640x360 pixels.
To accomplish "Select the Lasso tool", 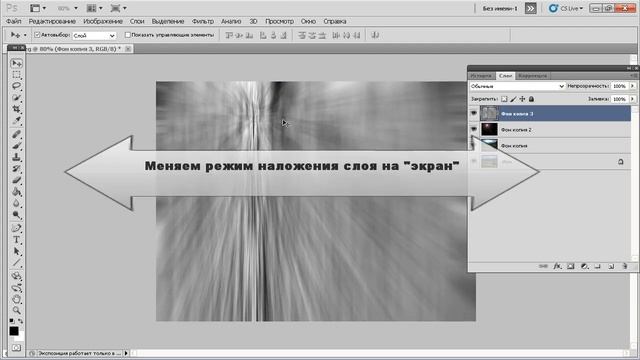I will pyautogui.click(x=16, y=86).
